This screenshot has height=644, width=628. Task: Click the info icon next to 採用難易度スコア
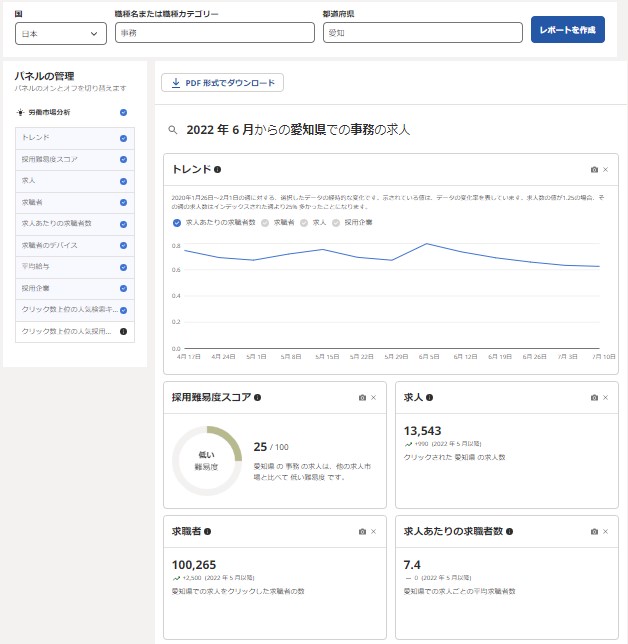point(258,398)
